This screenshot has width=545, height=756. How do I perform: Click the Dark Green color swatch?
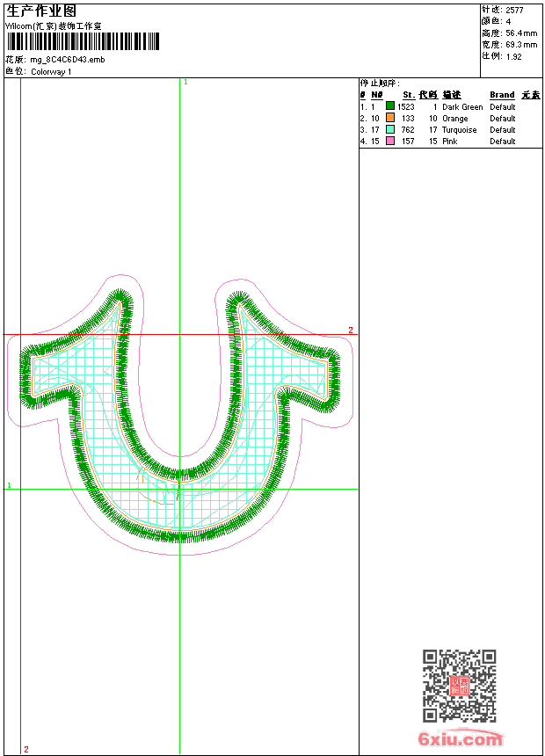[x=390, y=106]
